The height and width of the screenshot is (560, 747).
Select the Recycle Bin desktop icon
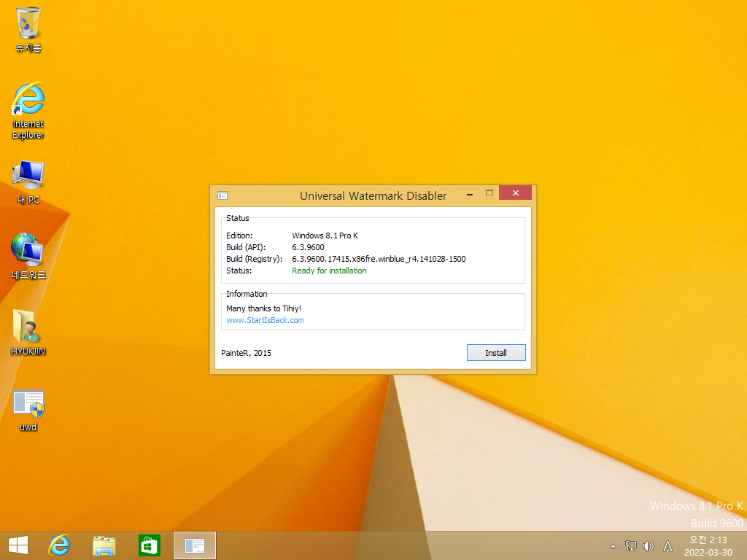click(x=28, y=29)
